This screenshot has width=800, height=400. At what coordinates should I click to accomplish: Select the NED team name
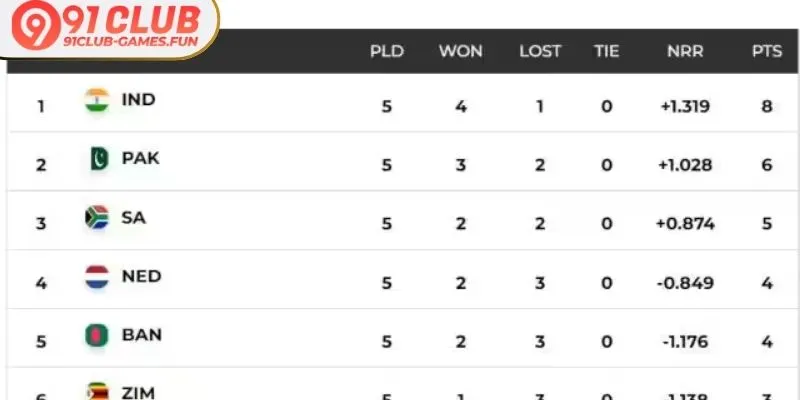click(141, 276)
